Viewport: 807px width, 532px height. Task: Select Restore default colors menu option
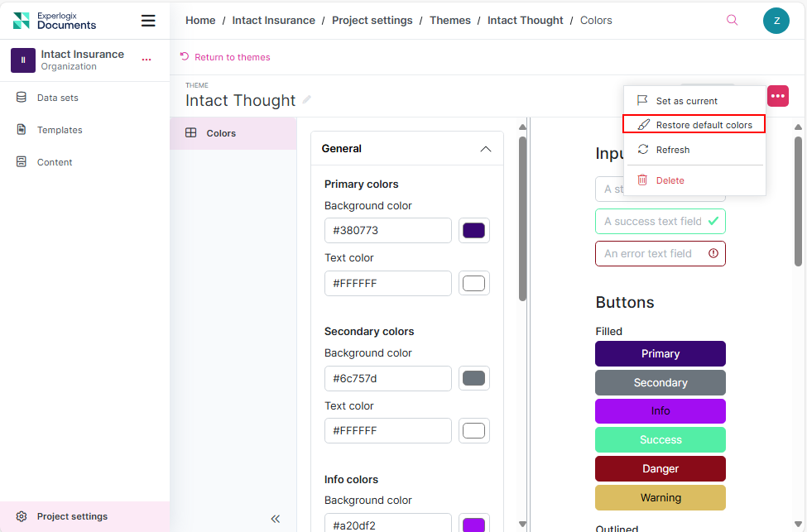pos(704,125)
